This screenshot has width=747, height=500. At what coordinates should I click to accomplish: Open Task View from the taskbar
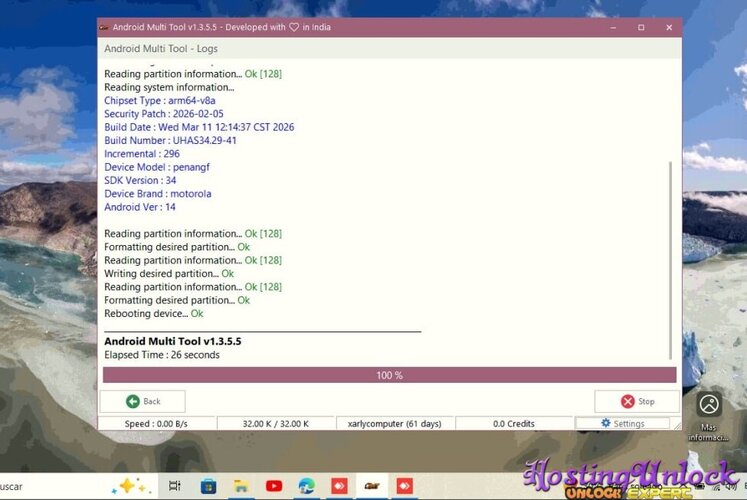tap(175, 486)
